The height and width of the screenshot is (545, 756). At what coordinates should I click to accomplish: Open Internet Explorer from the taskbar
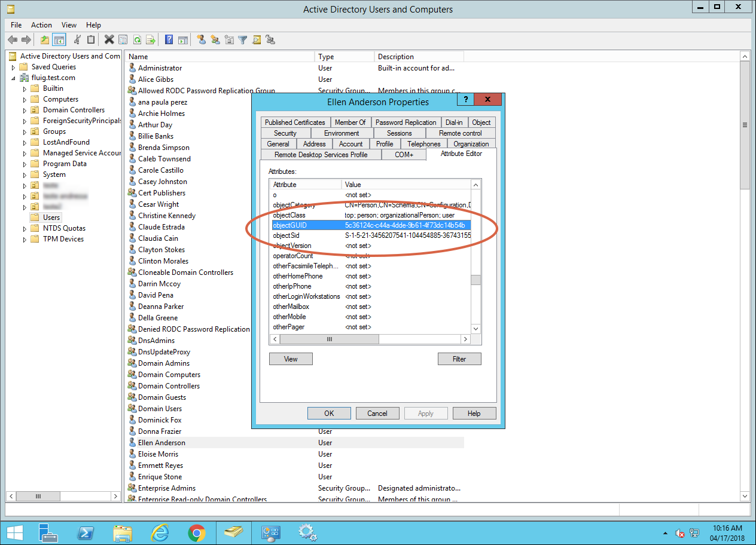pyautogui.click(x=160, y=532)
